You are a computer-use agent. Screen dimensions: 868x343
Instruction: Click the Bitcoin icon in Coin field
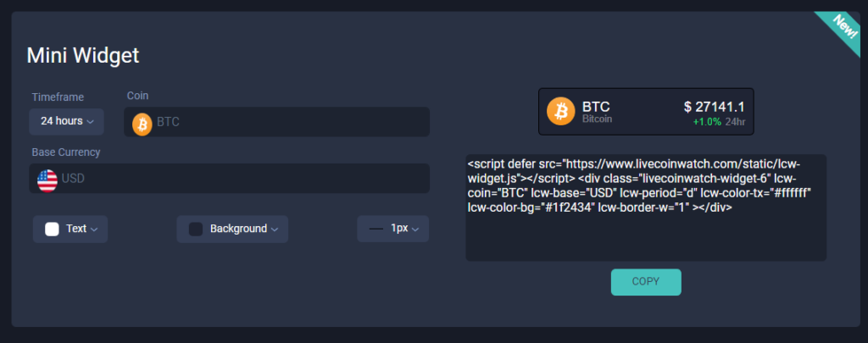tap(142, 124)
